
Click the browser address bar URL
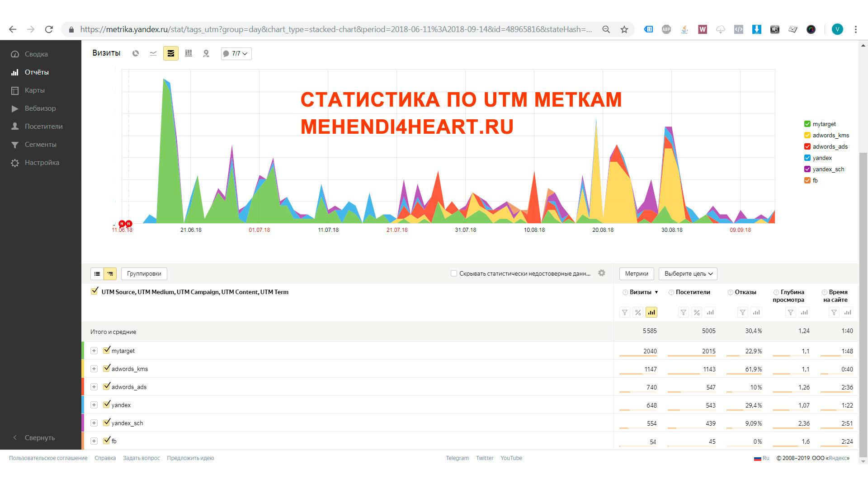pos(335,29)
